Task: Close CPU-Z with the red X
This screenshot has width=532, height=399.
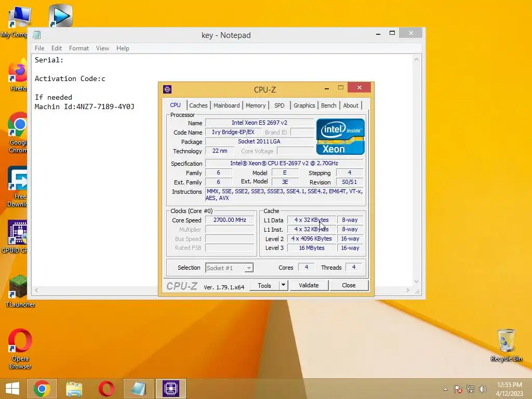Action: pyautogui.click(x=360, y=87)
